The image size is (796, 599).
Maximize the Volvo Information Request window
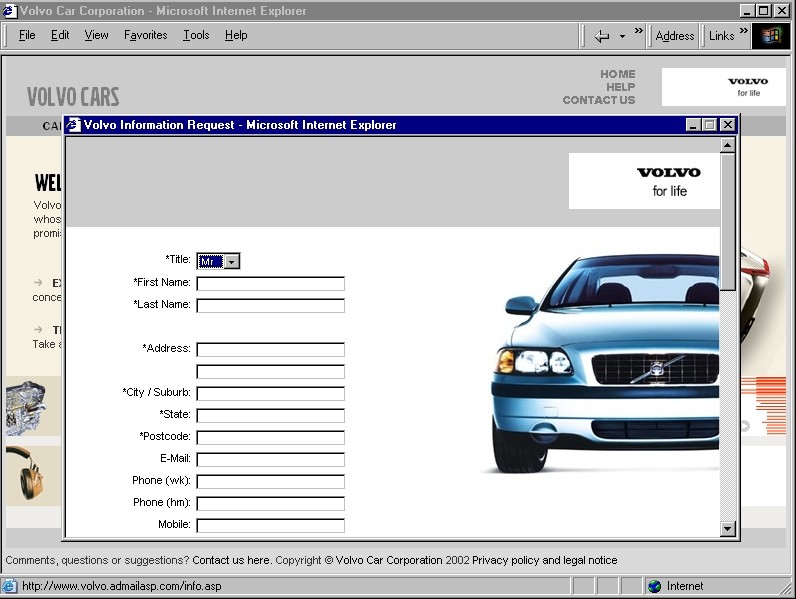710,124
